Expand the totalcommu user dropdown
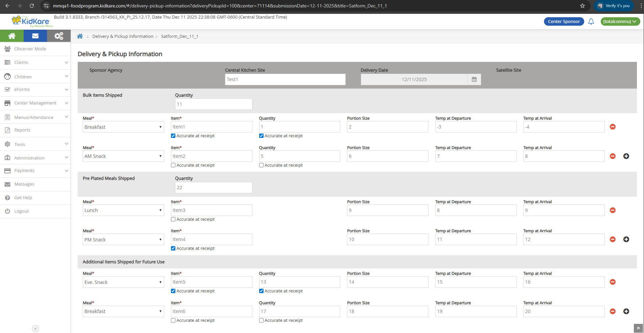Viewport: 644px width, 333px height. [x=620, y=22]
